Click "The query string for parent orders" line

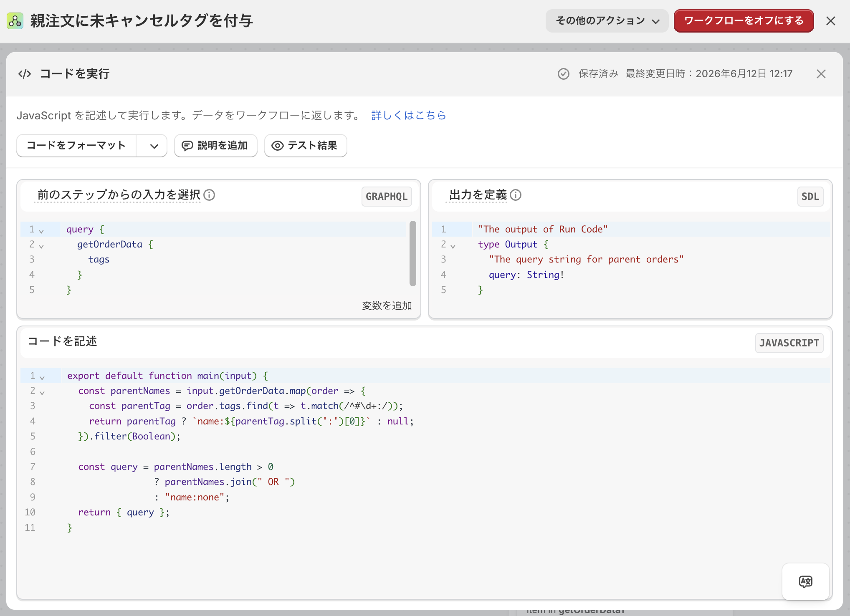click(x=586, y=259)
